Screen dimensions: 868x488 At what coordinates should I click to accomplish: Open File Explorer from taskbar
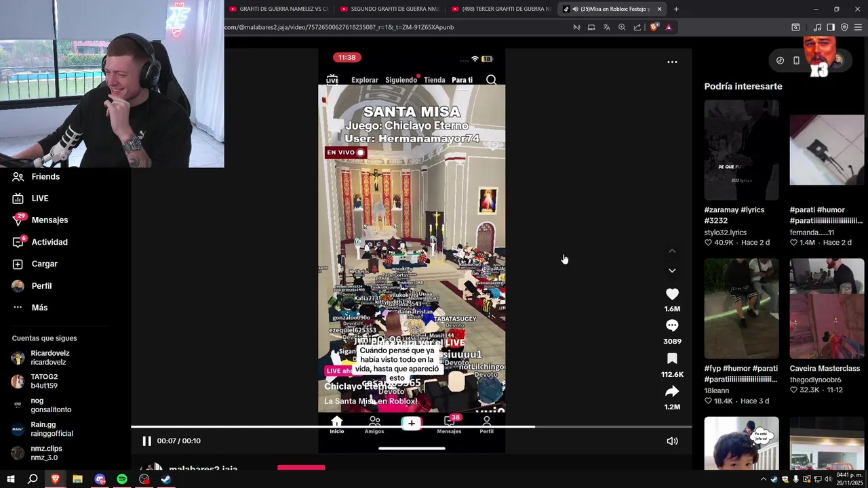tap(77, 479)
